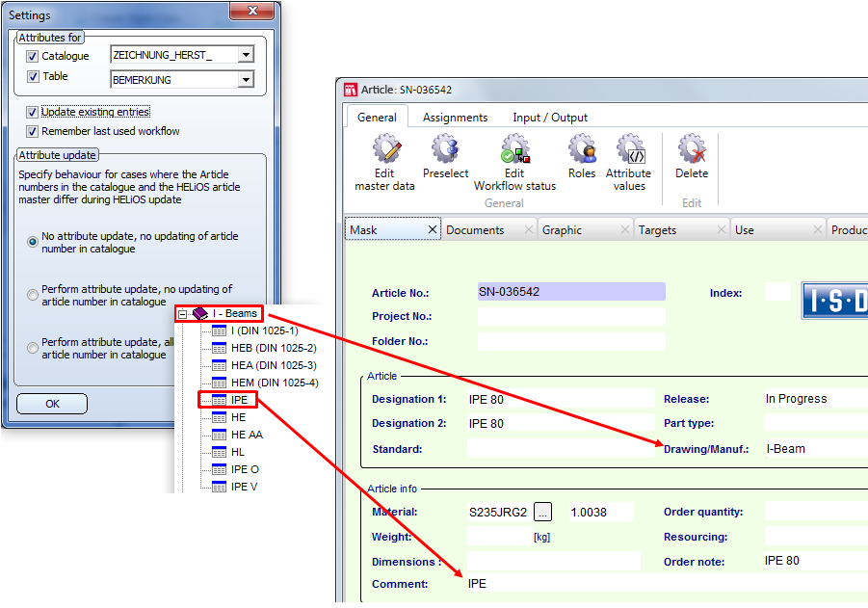
Task: Close the Settings dialog
Action: click(252, 11)
